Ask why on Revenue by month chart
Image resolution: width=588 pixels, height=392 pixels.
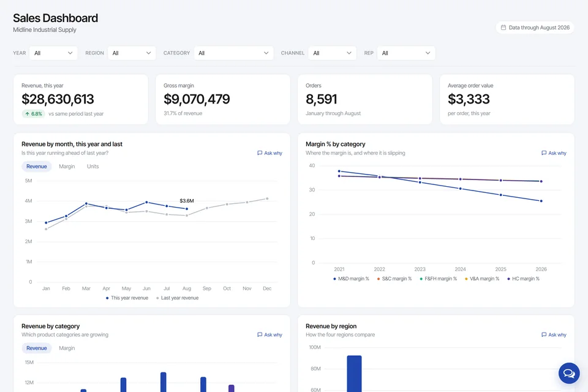pyautogui.click(x=269, y=153)
